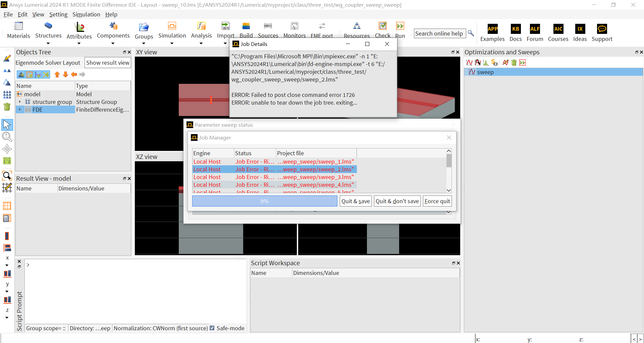The width and height of the screenshot is (644, 343).
Task: Click the Components toolbar icon
Action: click(x=113, y=26)
